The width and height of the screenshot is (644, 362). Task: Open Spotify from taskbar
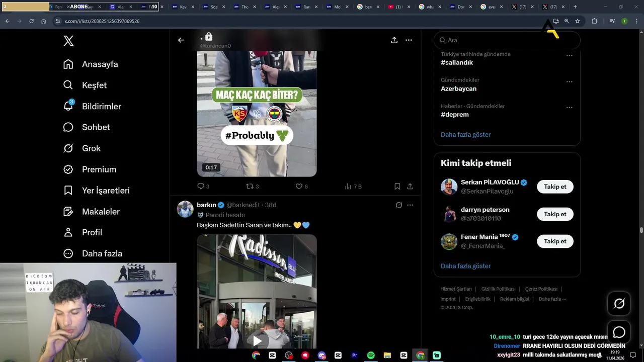pyautogui.click(x=371, y=355)
